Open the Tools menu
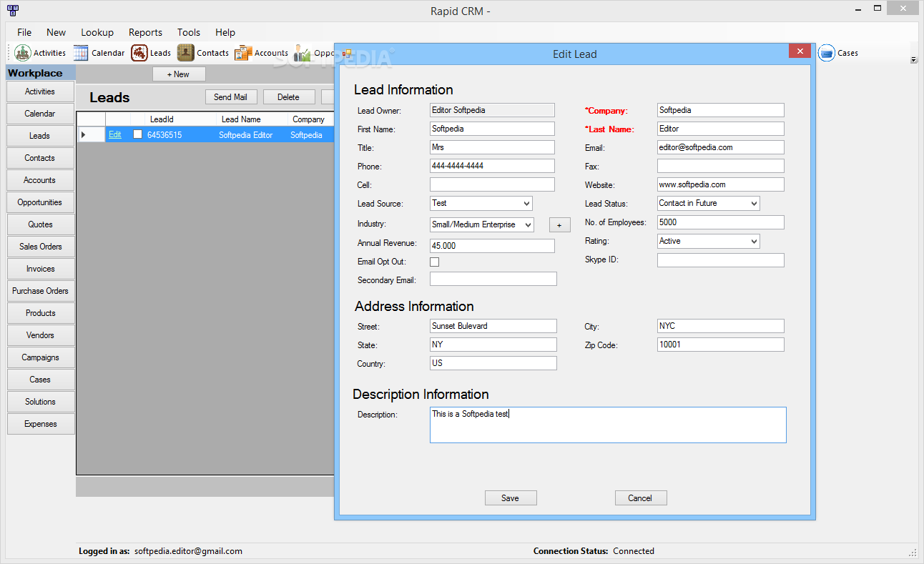Viewport: 924px width, 564px height. [x=189, y=32]
